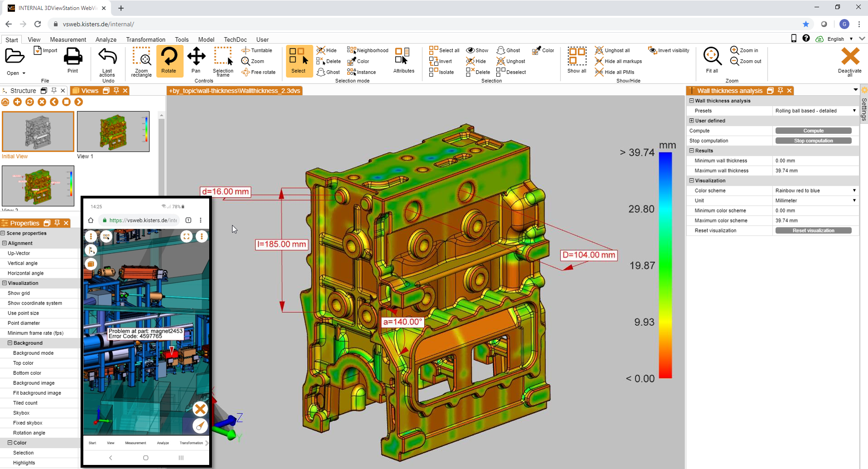Collapse the Results section
Image resolution: width=868 pixels, height=469 pixels.
tap(691, 150)
